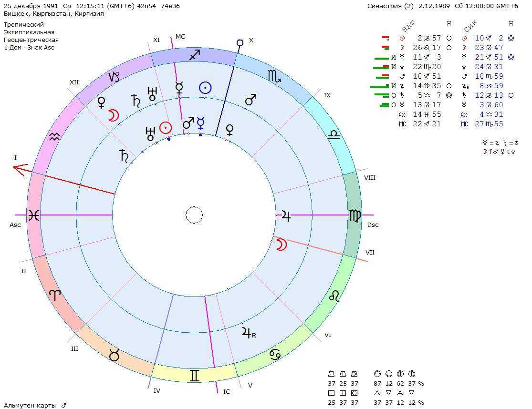The image size is (532, 409).
Task: Click the Aries glyph on the zodiac ring
Action: (x=55, y=295)
